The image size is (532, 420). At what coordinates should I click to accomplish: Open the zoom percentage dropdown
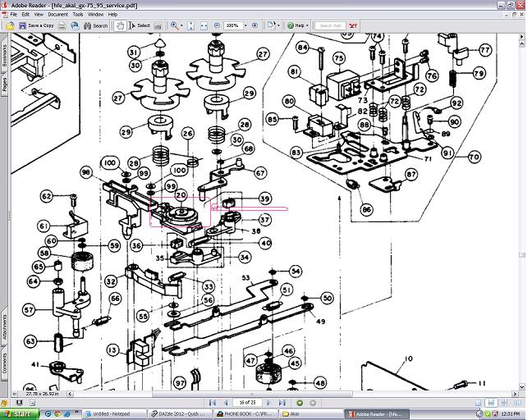(x=245, y=25)
